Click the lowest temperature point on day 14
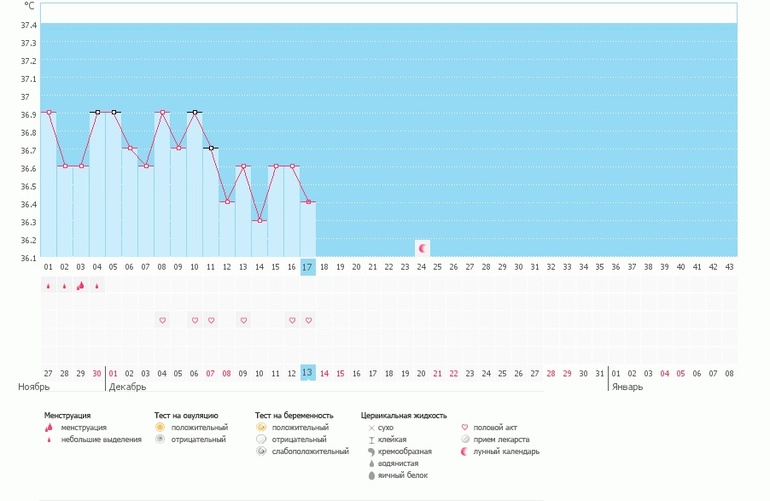Screen dimensions: 770x501 (x=259, y=220)
